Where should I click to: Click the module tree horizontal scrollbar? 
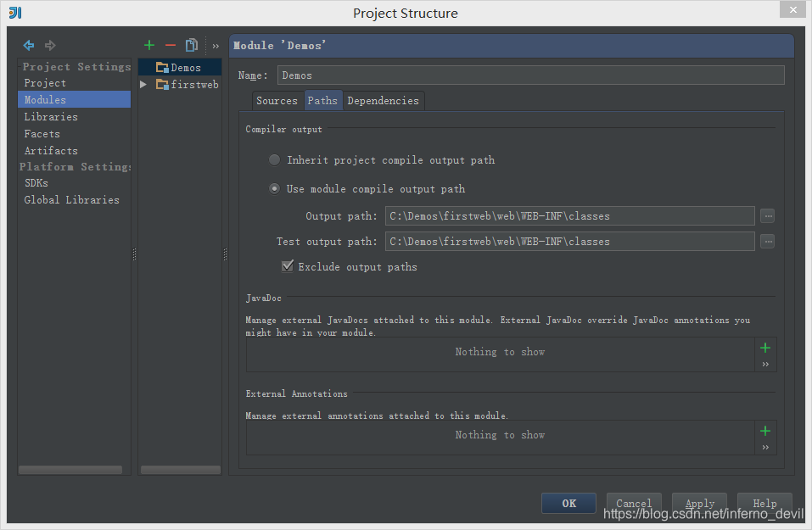(x=180, y=470)
